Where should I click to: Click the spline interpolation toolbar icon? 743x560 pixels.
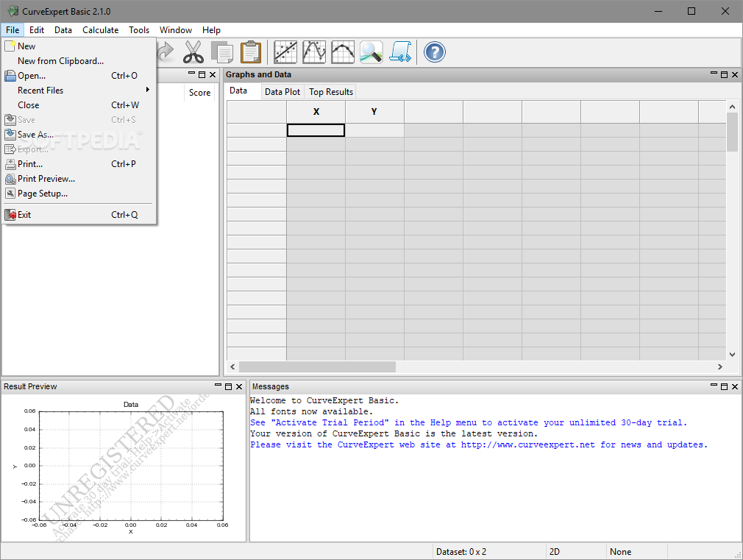coord(343,52)
